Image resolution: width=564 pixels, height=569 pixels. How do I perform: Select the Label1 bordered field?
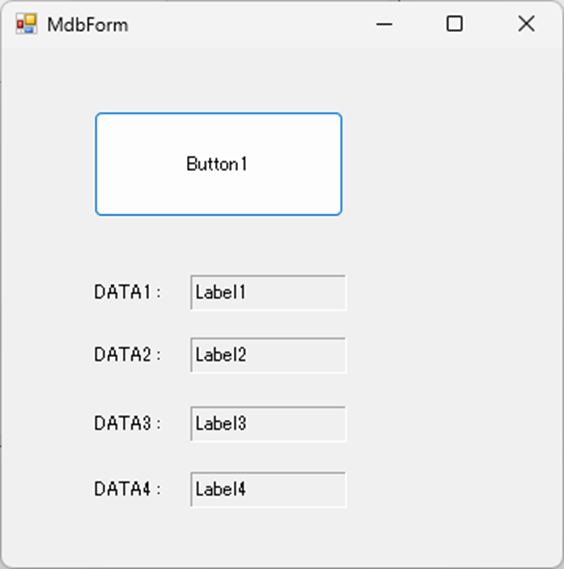coord(268,292)
